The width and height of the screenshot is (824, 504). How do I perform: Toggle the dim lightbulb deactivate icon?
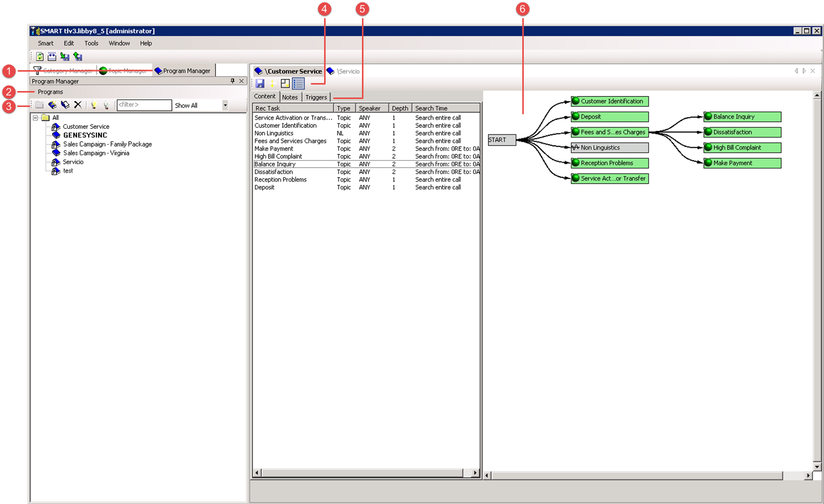point(106,105)
